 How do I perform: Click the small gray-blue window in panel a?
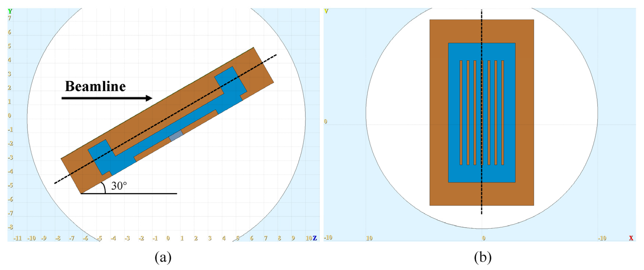tap(176, 136)
